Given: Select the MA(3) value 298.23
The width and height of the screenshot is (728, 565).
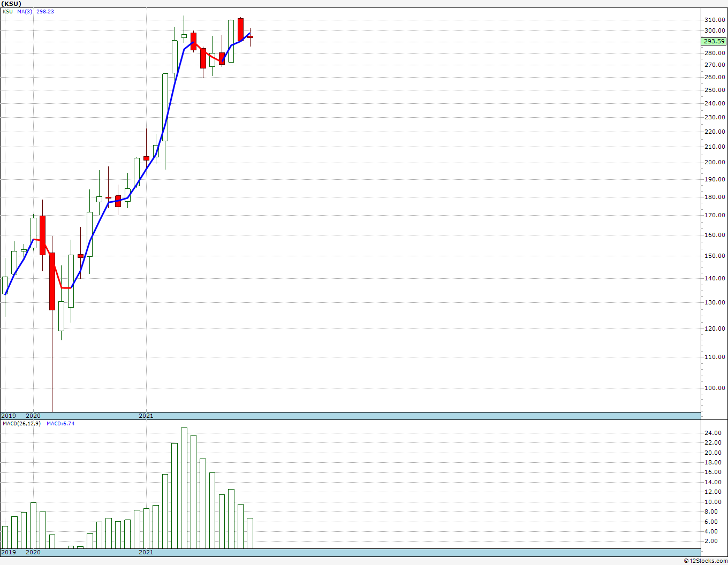Looking at the screenshot, I should 45,11.
